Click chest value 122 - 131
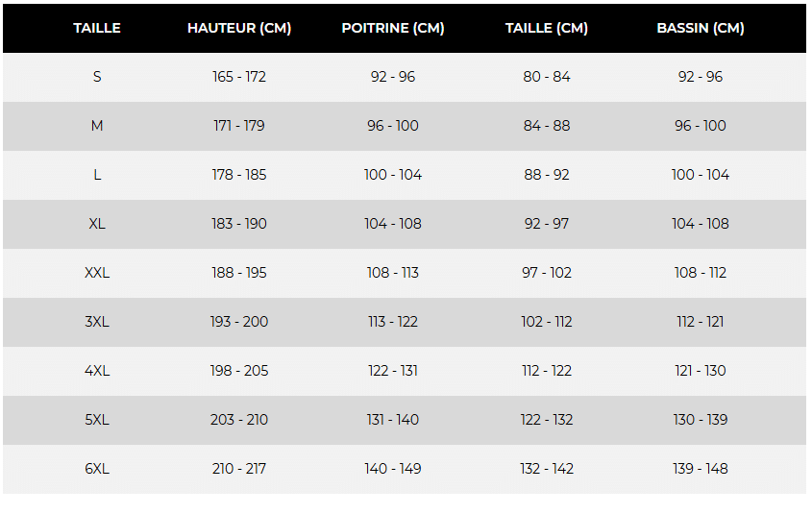The image size is (812, 514). pyautogui.click(x=393, y=371)
